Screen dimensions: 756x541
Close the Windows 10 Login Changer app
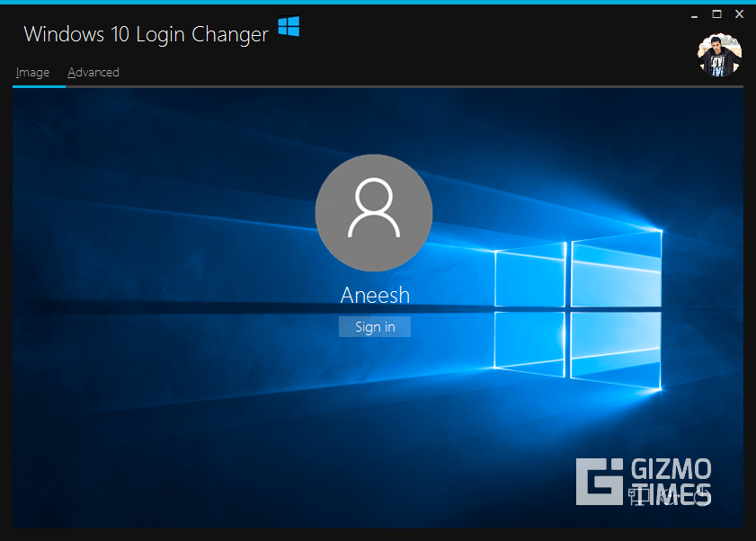(x=739, y=13)
